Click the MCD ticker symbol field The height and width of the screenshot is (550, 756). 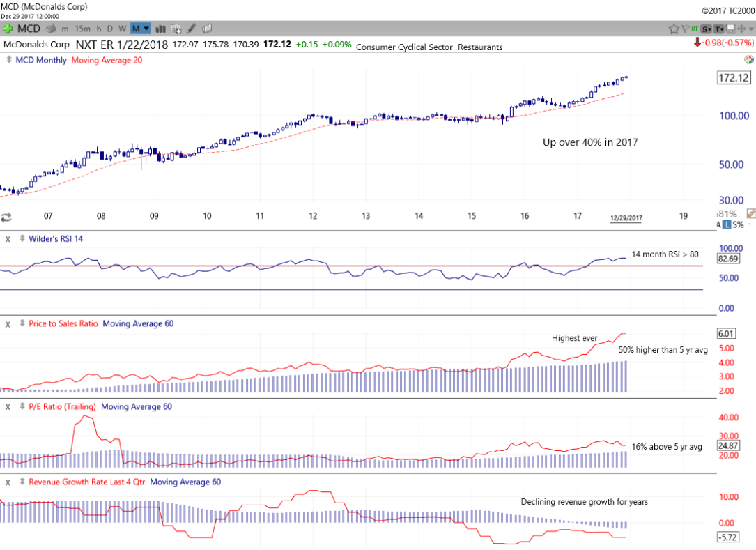(29, 29)
